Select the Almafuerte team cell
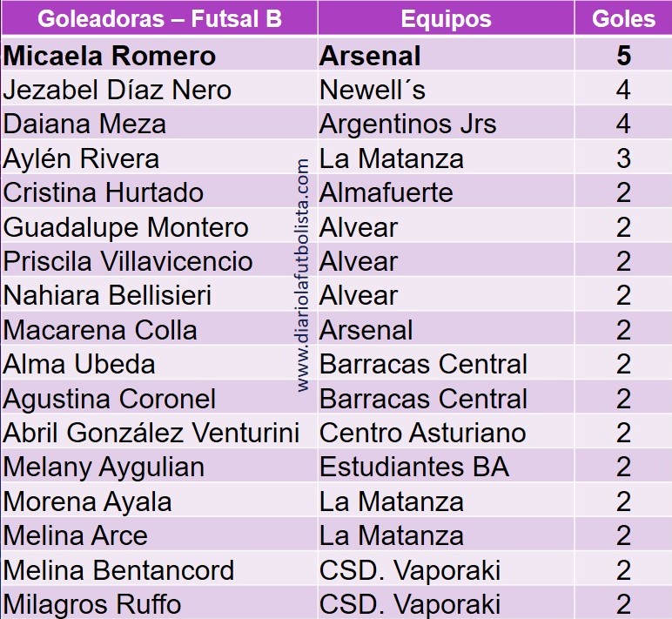Image resolution: width=672 pixels, height=619 pixels. pyautogui.click(x=386, y=192)
